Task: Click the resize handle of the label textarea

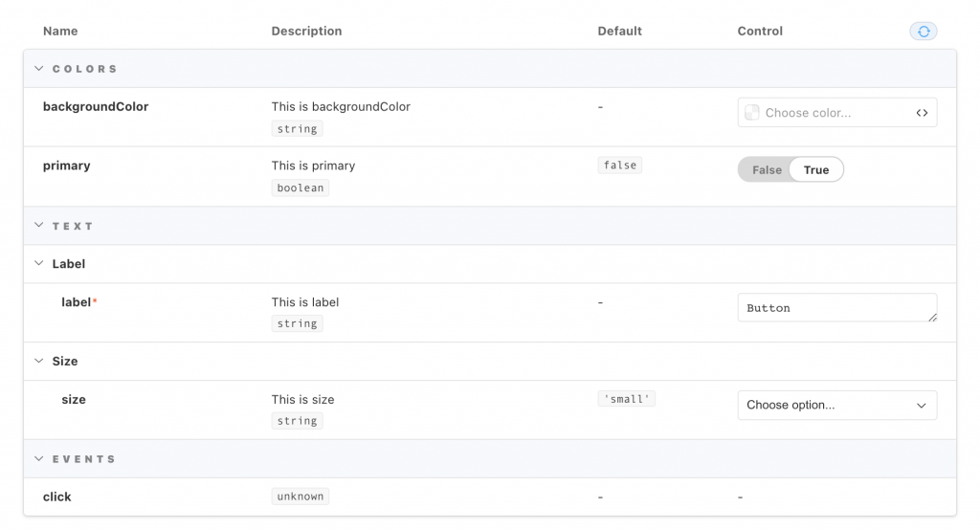Action: pos(931,317)
